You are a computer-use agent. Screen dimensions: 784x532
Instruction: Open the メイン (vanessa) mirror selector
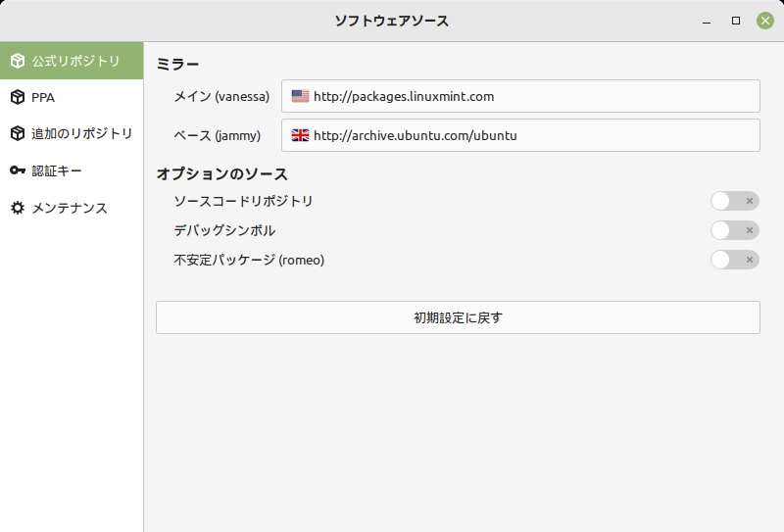[x=520, y=96]
